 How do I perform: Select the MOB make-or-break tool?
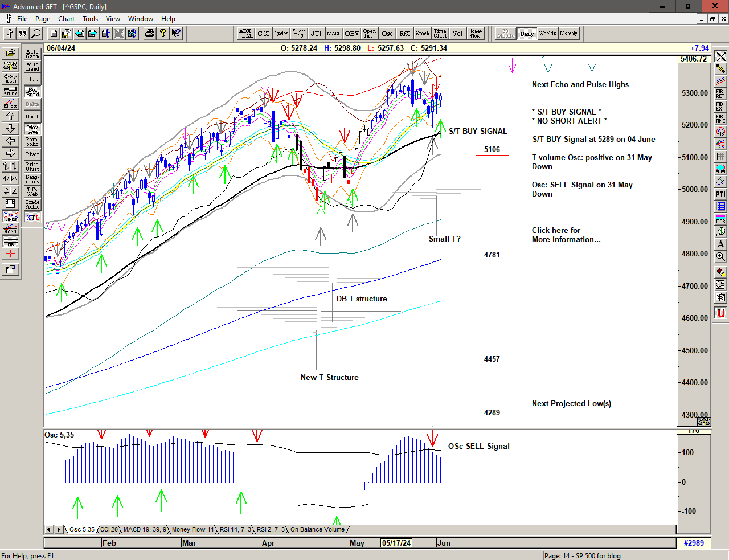pos(720,219)
